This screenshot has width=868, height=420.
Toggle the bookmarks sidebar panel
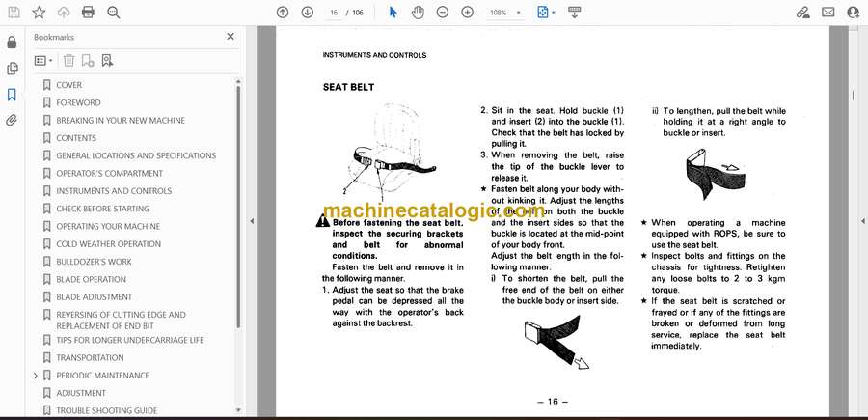coord(12,95)
